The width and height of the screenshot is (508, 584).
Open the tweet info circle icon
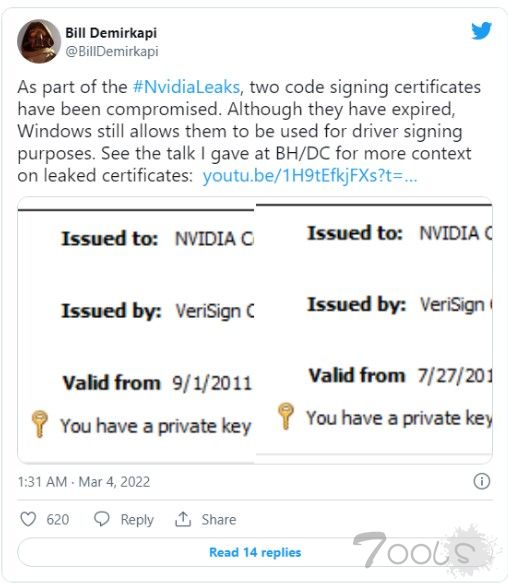[x=482, y=481]
